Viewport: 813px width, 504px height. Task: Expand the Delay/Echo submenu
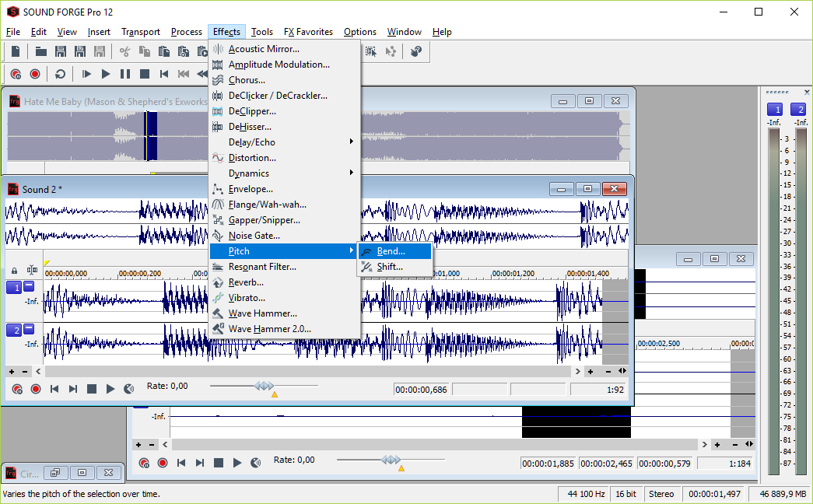285,142
